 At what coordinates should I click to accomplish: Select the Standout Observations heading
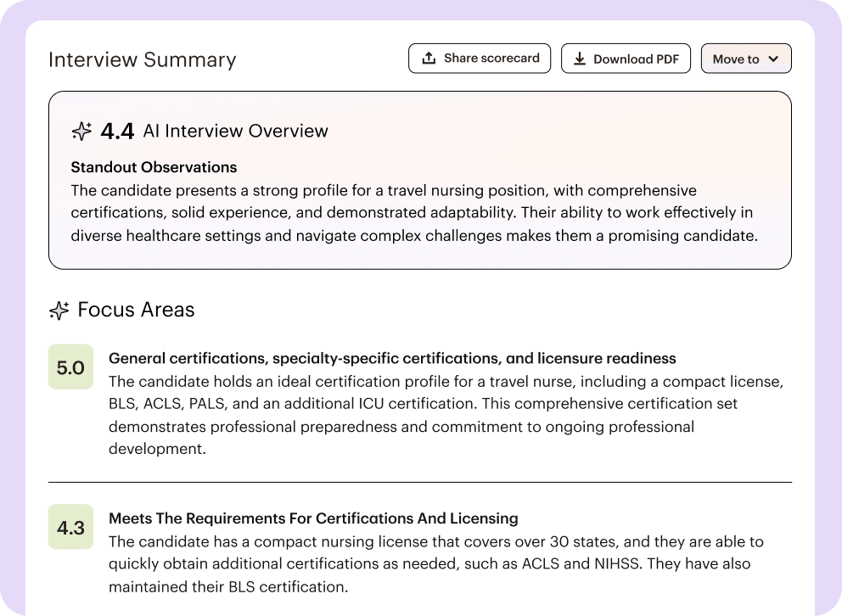point(154,167)
